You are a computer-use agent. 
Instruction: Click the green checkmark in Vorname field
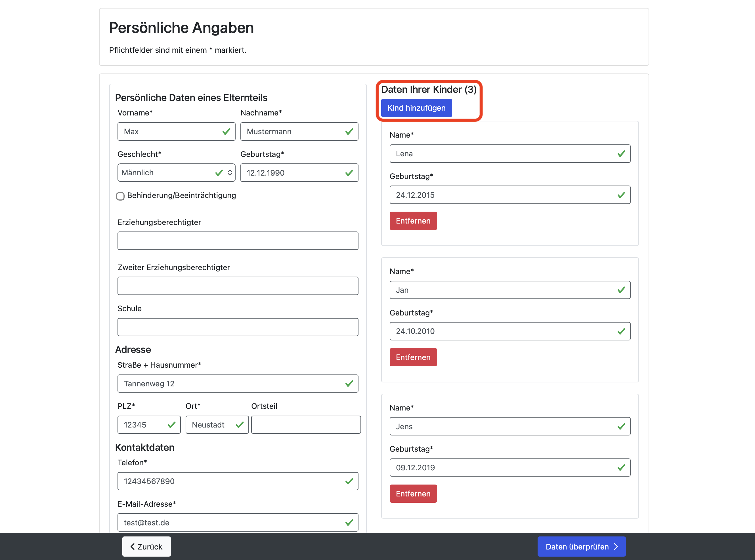point(226,132)
